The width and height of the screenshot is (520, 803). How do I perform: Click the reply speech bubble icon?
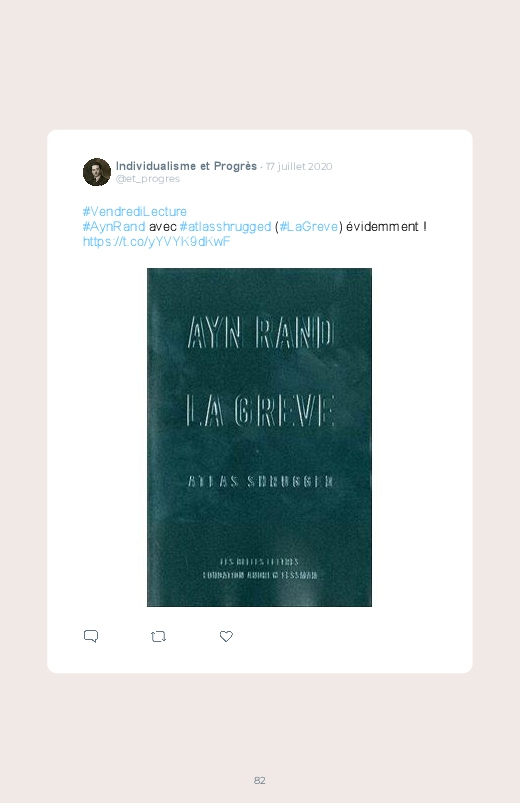91,636
